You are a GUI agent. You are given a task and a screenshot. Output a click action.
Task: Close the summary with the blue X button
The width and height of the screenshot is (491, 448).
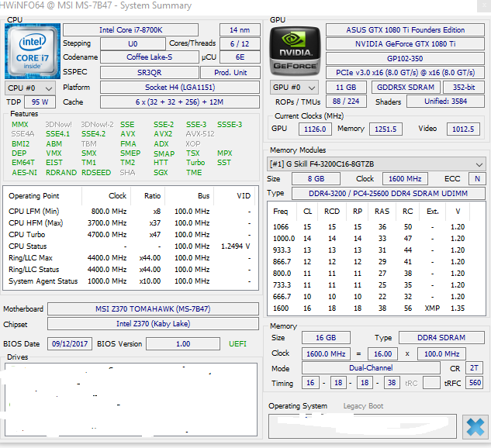475,427
